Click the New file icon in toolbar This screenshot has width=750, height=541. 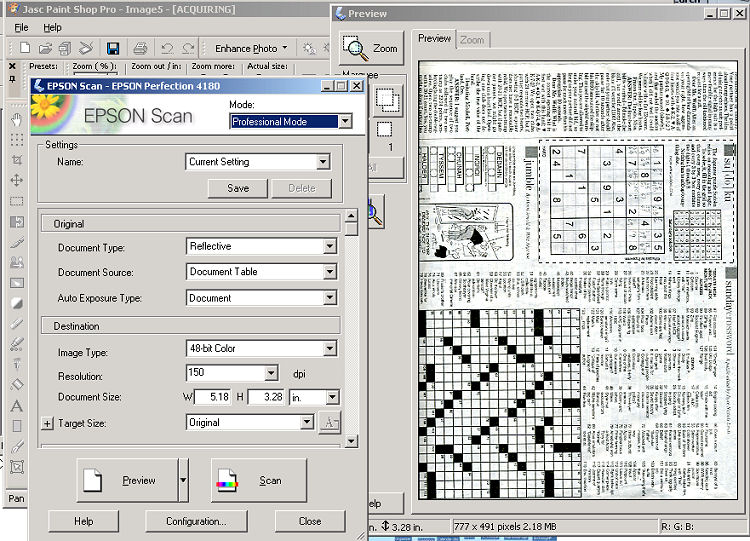click(x=23, y=48)
